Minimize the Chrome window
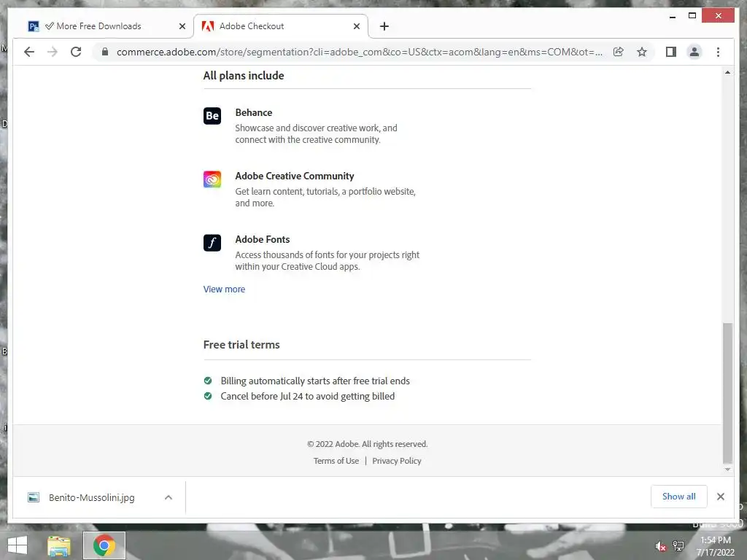Screen dimensions: 747x560 [x=672, y=16]
